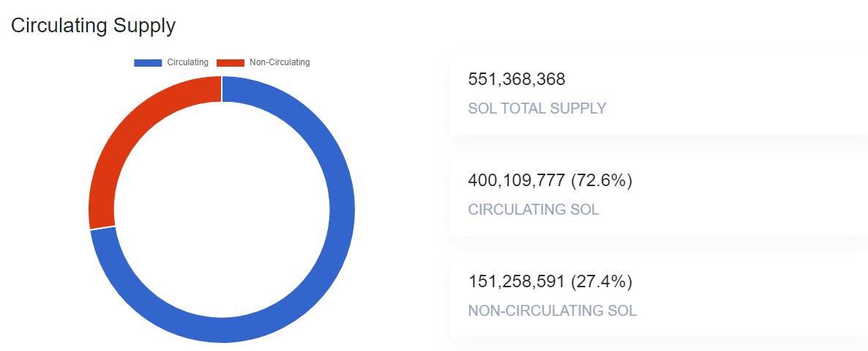Click the SOL TOTAL SUPPLY label
This screenshot has width=868, height=351.
click(537, 108)
